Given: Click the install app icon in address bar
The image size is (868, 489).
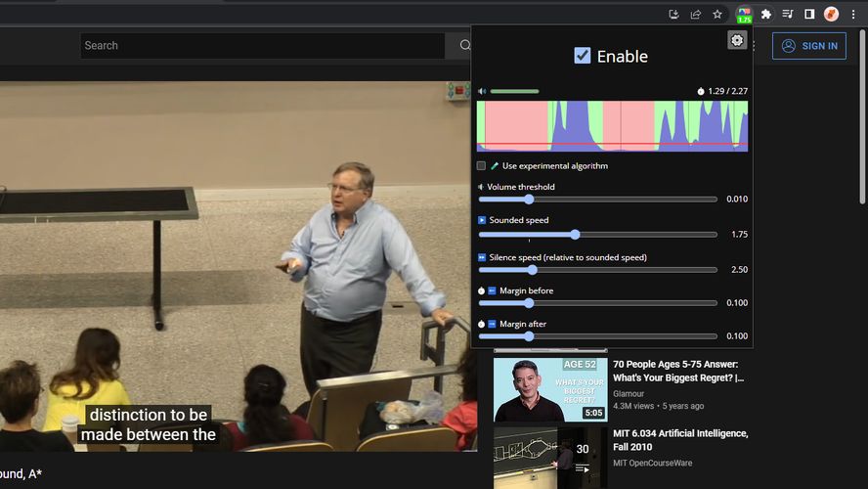Looking at the screenshot, I should coord(673,15).
